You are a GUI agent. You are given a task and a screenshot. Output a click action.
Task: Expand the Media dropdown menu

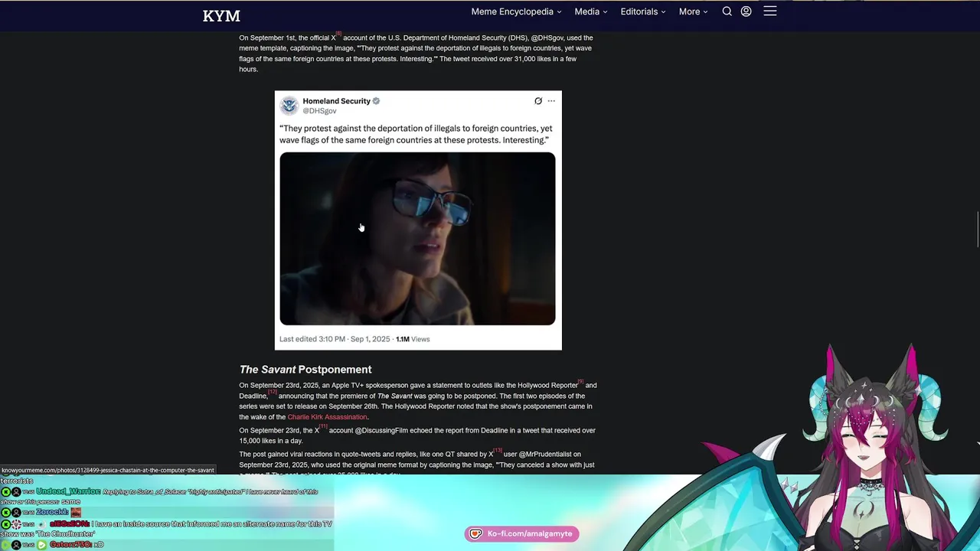click(590, 11)
